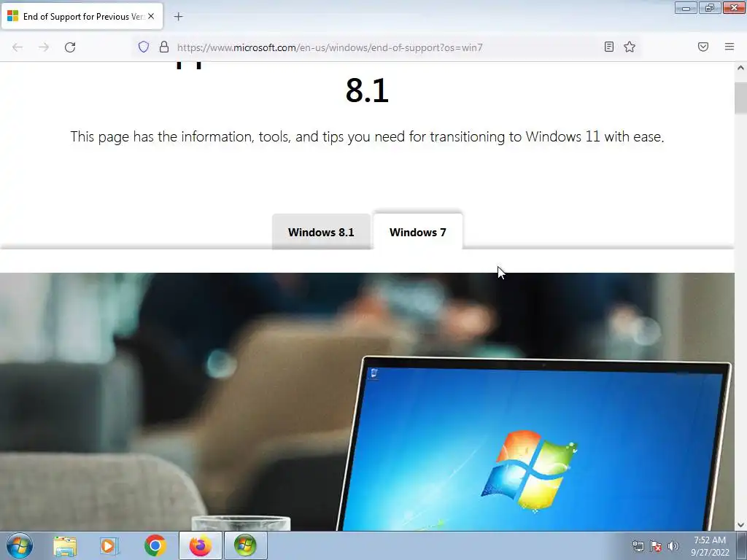Viewport: 747px width, 560px height.
Task: Click scrollbar down arrow
Action: pos(740,525)
